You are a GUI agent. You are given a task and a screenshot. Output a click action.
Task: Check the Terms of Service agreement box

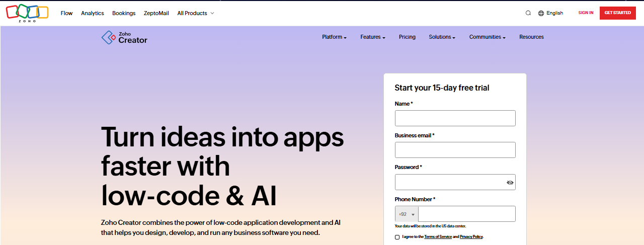397,237
